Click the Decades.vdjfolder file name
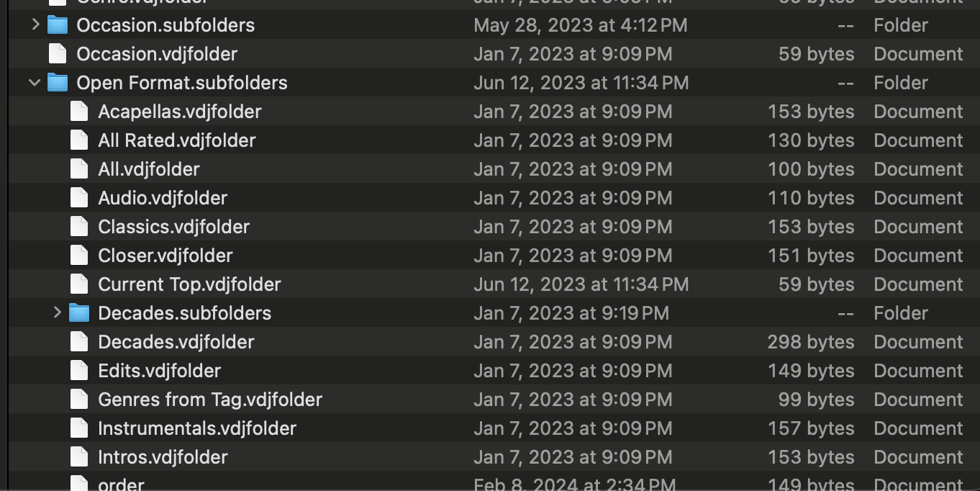This screenshot has width=980, height=491. 176,342
